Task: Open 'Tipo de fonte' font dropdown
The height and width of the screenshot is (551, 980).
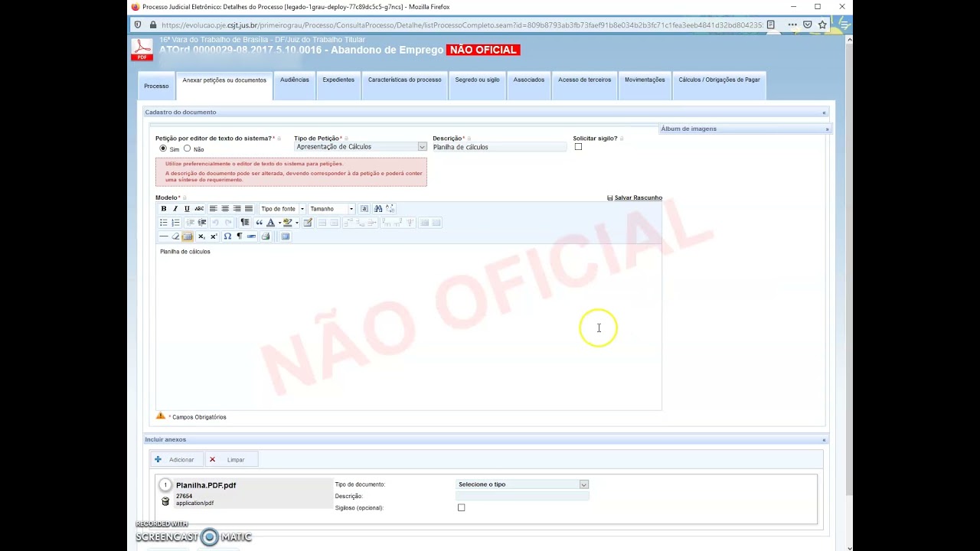Action: [x=283, y=209]
